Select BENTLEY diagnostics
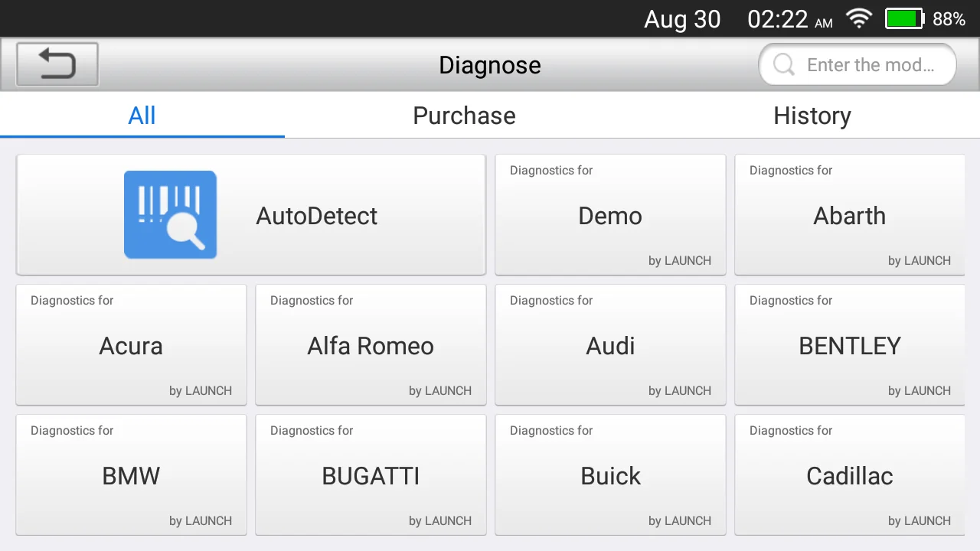980x551 pixels. click(850, 345)
